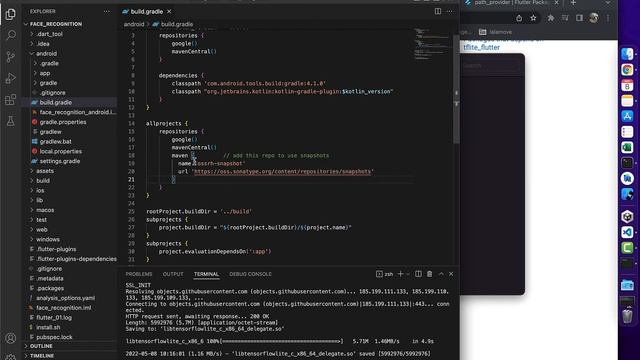Switch to the Debug Console tab

point(250,274)
